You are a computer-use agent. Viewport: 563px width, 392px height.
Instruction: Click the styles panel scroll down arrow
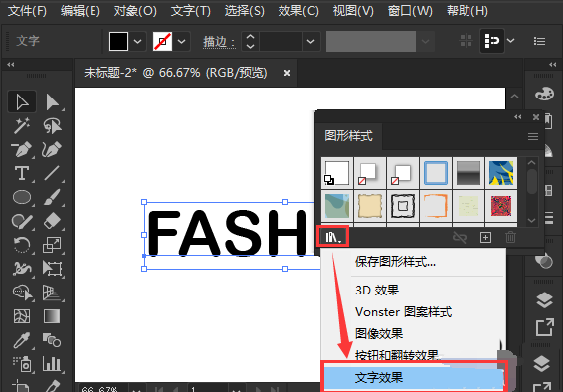531,221
